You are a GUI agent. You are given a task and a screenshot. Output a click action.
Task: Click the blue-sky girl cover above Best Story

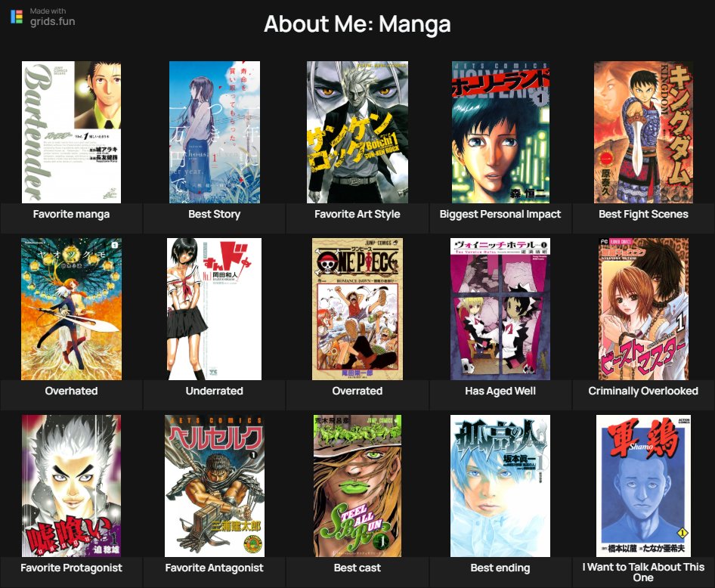coord(215,132)
